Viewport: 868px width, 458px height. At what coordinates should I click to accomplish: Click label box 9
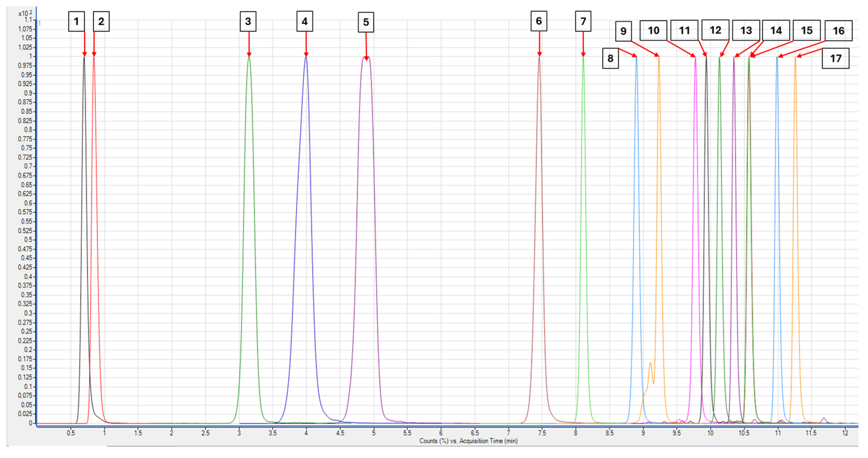pos(623,31)
